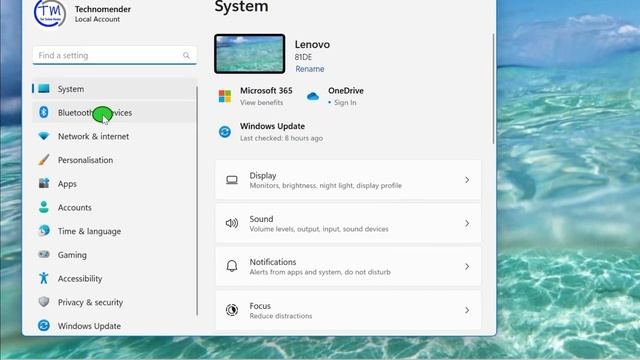Open the Sound settings row

coord(348,223)
